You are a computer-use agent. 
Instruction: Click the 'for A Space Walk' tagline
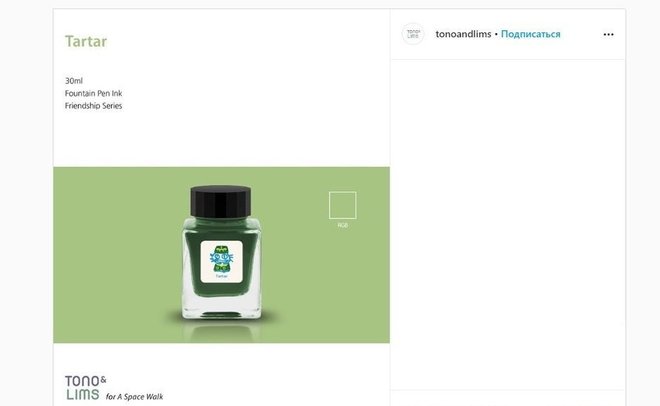coord(134,397)
